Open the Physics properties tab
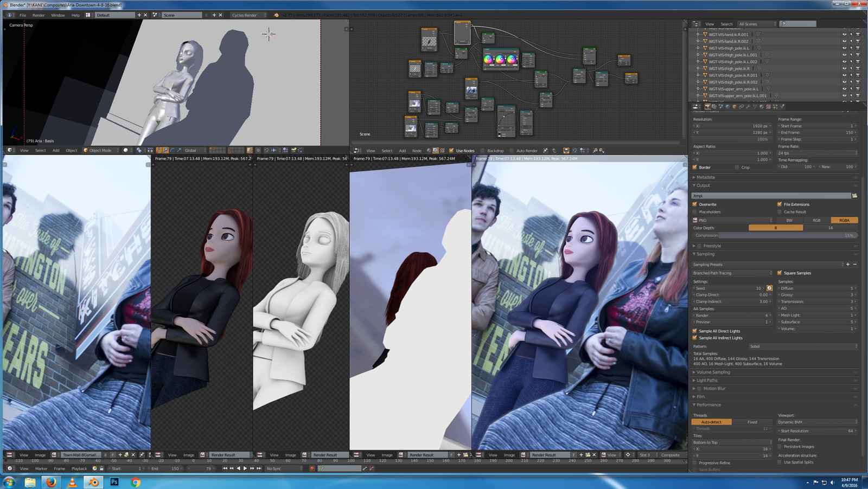Screen dimensions: 868x489 point(782,106)
